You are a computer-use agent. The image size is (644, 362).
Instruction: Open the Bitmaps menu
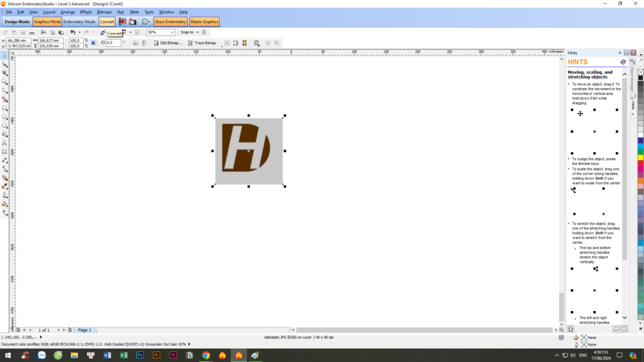coord(104,13)
